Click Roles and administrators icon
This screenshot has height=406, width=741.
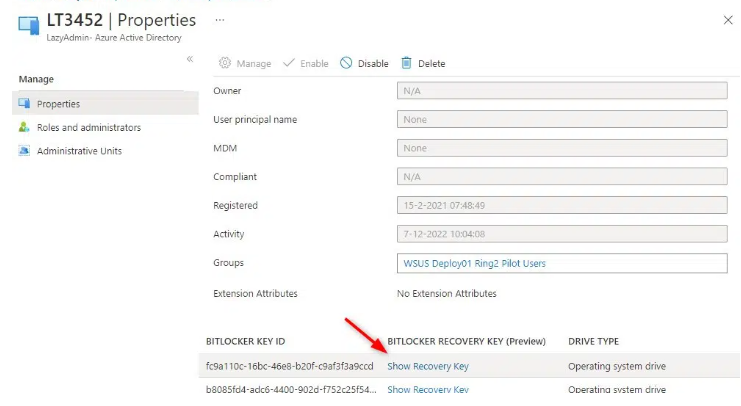tap(25, 128)
